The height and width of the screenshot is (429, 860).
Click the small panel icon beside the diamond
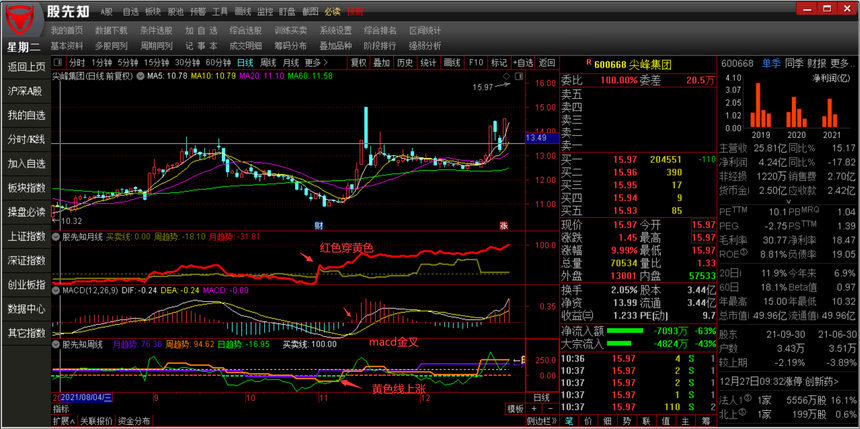pyautogui.click(x=517, y=76)
